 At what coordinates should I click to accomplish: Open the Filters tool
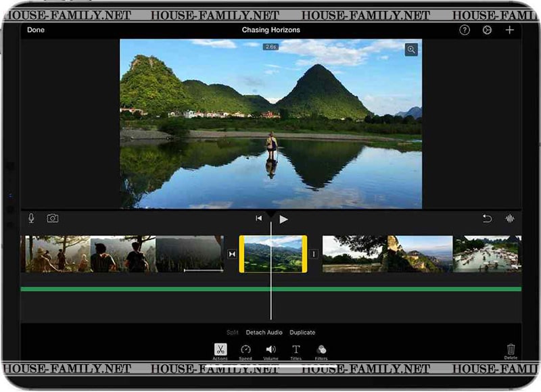click(321, 351)
